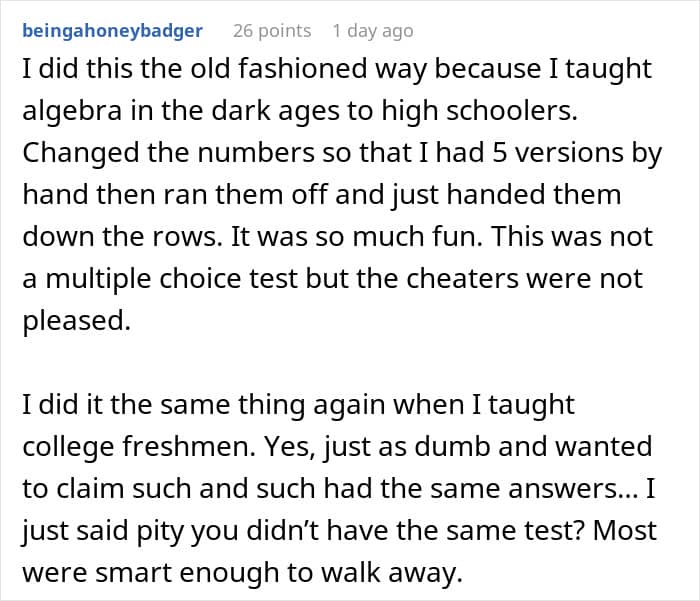The image size is (700, 601).
Task: Click the second paragraph starting 'I did it'
Action: pos(339,488)
